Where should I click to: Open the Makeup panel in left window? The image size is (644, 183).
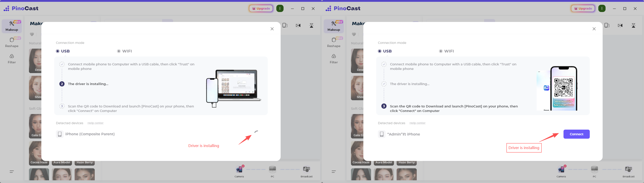pos(12,26)
